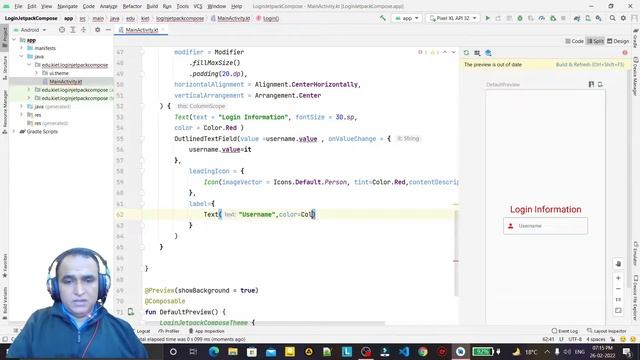
Task: Open the VCS menu
Action: point(198,6)
